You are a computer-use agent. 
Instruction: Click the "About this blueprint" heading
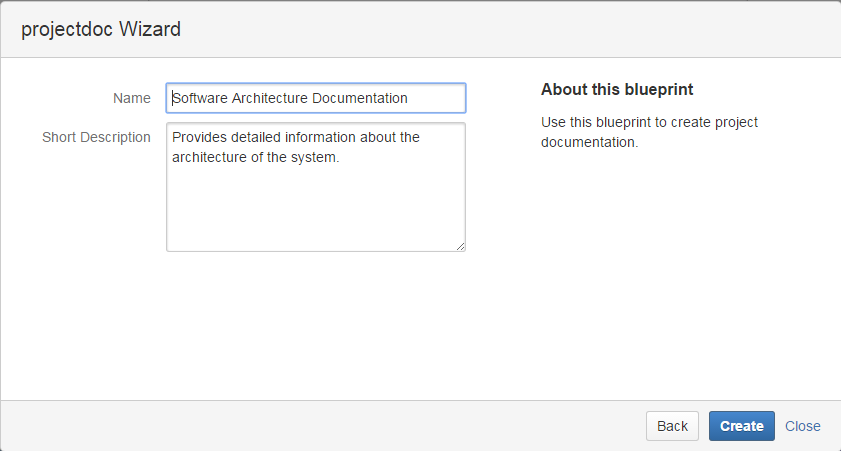click(x=617, y=90)
